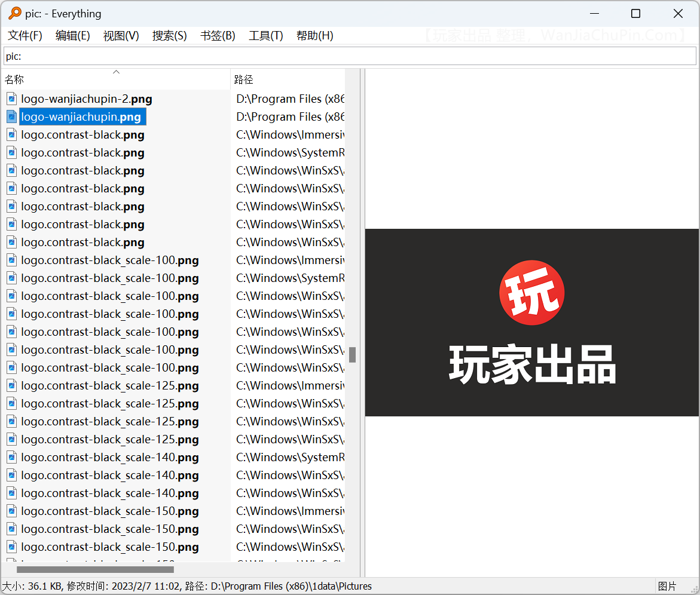Image resolution: width=700 pixels, height=595 pixels.
Task: Click icon of logo.contrast-black.png in Windows\Immersiv path
Action: click(12, 134)
